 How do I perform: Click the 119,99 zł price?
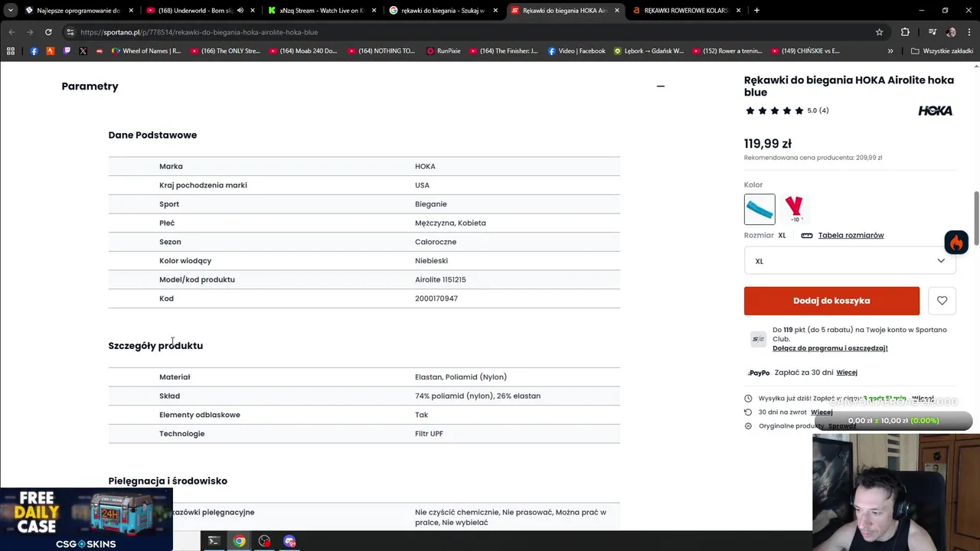(x=768, y=144)
